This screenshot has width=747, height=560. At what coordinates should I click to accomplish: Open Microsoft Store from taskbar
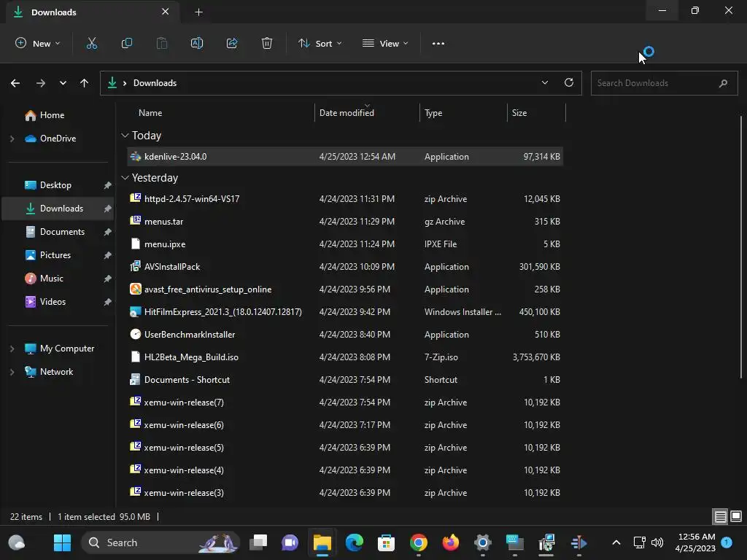point(387,542)
